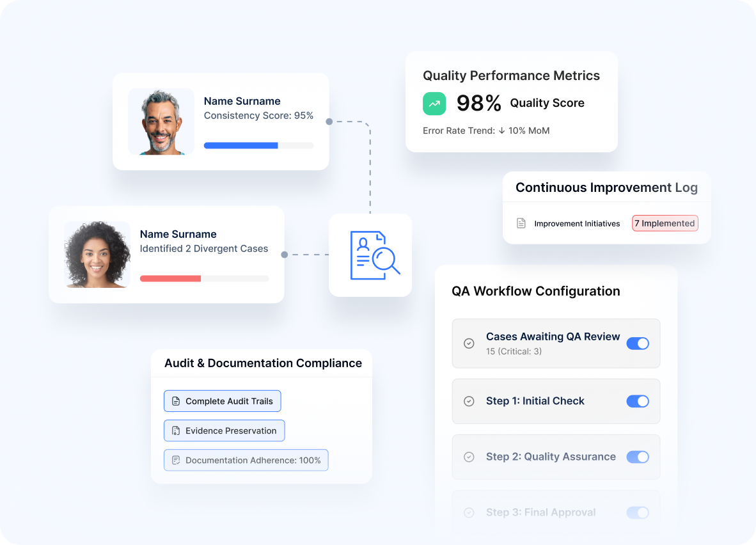
Task: Click check circle icon beside Step 2: Quality Assurance
Action: coord(469,457)
